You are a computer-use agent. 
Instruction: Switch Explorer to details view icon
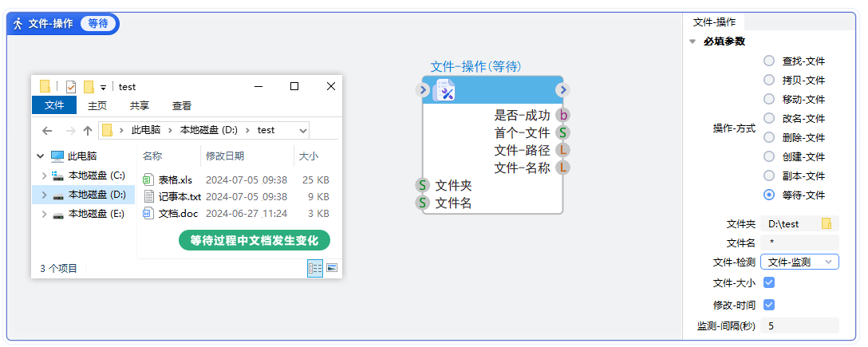315,268
